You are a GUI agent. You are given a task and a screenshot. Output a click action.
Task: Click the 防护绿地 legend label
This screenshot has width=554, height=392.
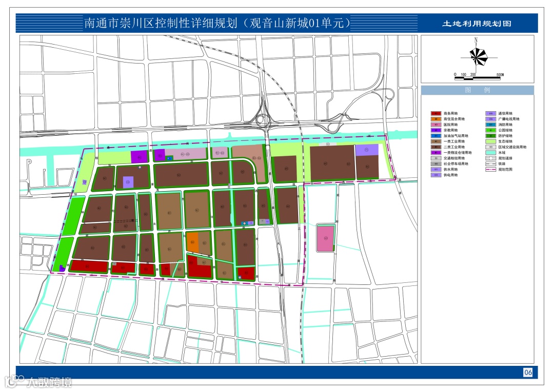[x=505, y=136]
